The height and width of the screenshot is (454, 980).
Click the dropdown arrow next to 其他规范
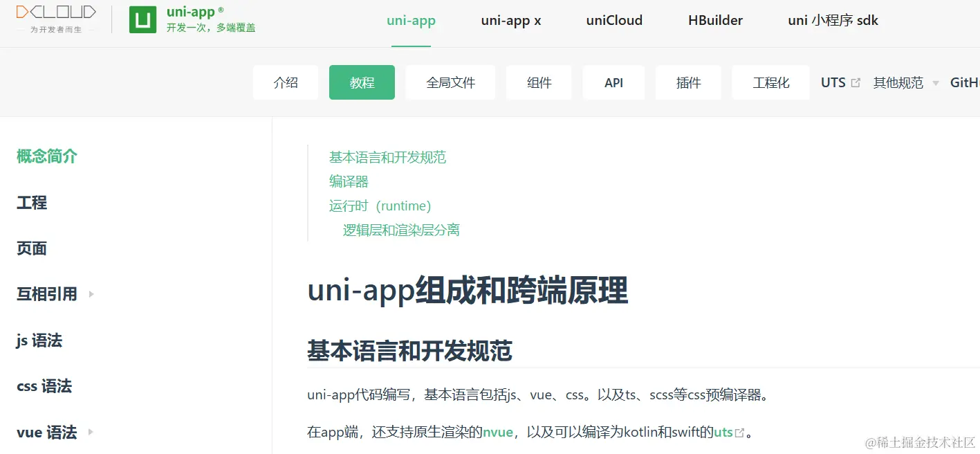tap(936, 83)
